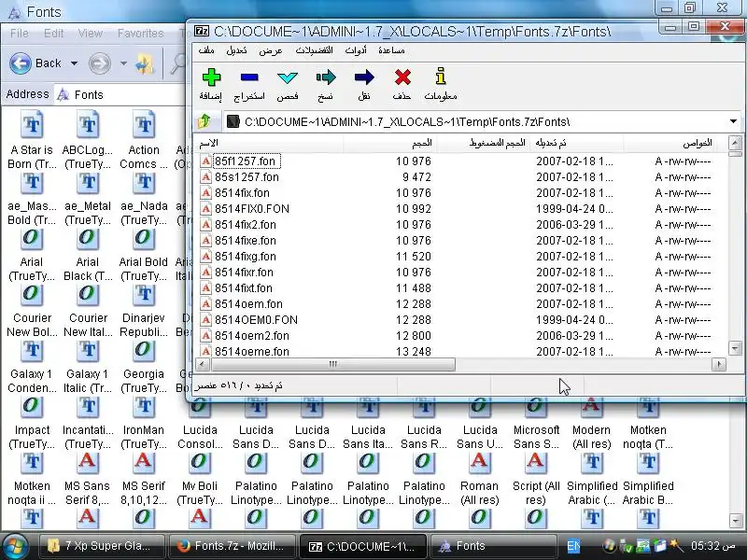Click the EN language indicator in the tray
This screenshot has width=747, height=560.
573,546
